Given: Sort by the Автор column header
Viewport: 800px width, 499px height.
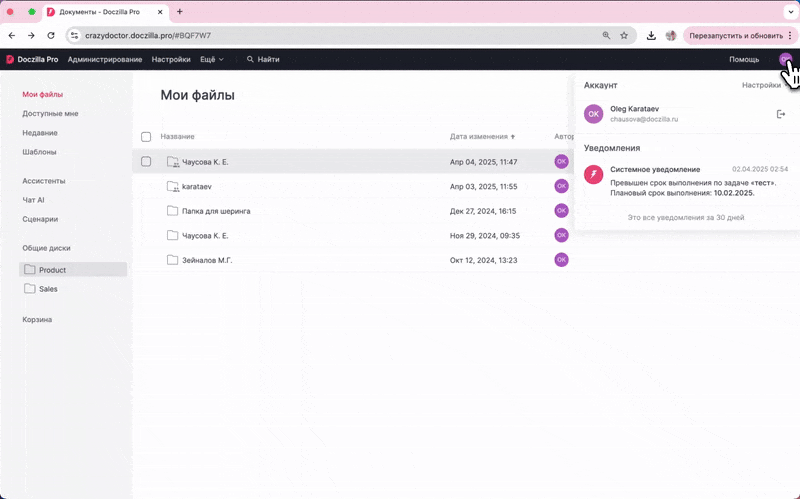Looking at the screenshot, I should coord(564,136).
